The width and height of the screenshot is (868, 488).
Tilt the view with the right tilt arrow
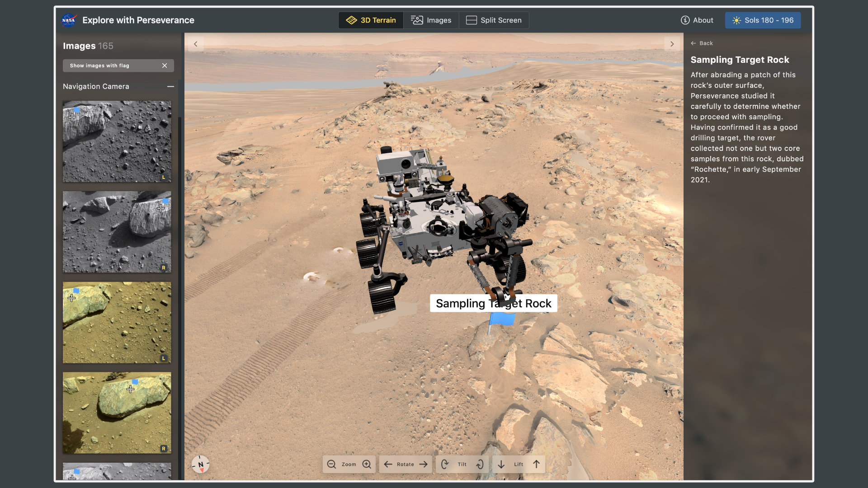[480, 464]
